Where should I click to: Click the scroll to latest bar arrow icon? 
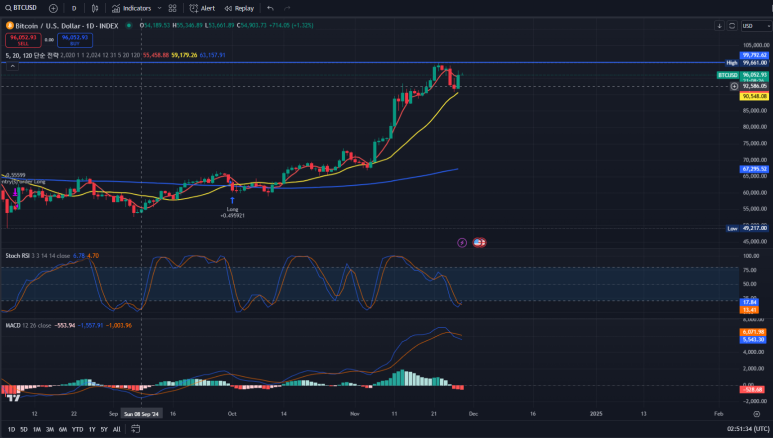click(719, 26)
